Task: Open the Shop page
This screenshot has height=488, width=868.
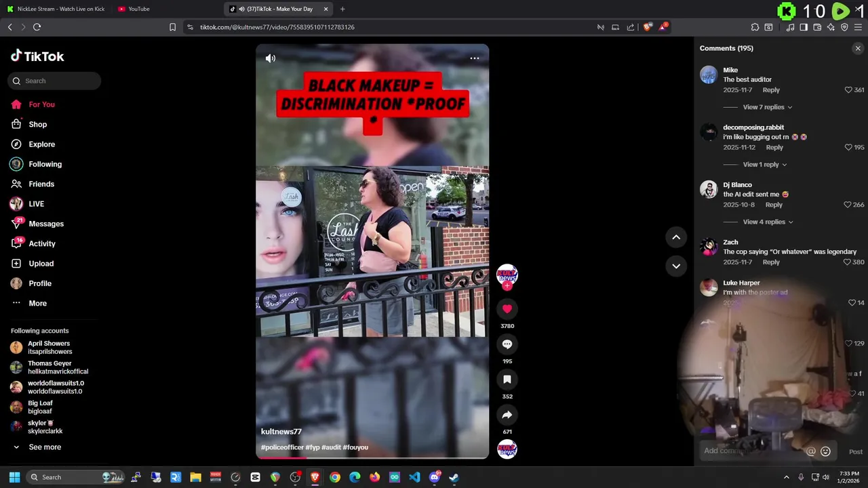Action: (37, 125)
